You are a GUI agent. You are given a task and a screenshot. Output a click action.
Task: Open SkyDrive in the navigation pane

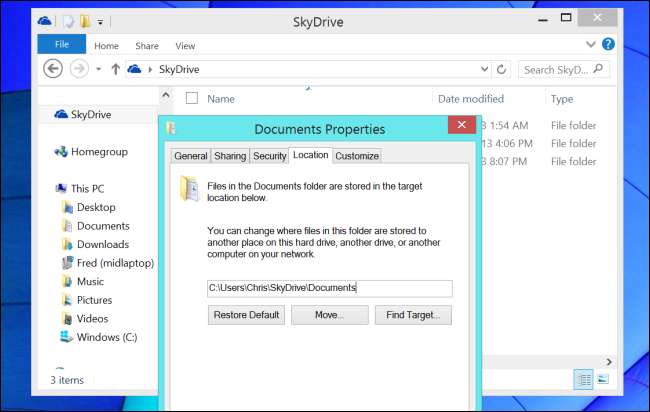coord(88,114)
